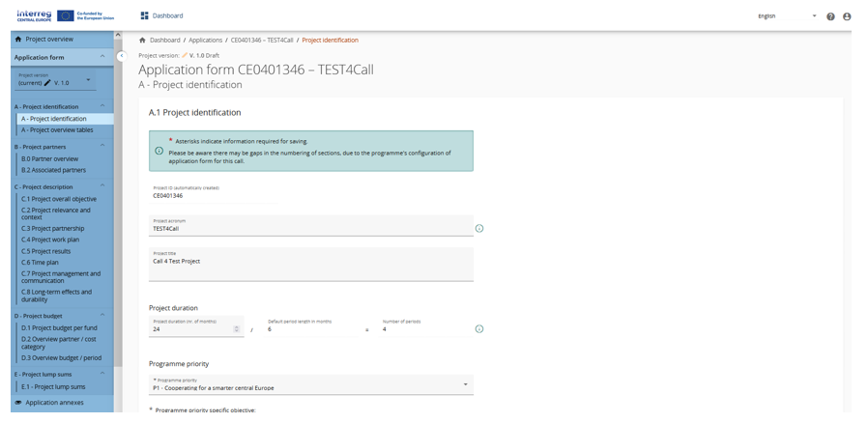Open C.4 Project work plan

click(x=50, y=240)
